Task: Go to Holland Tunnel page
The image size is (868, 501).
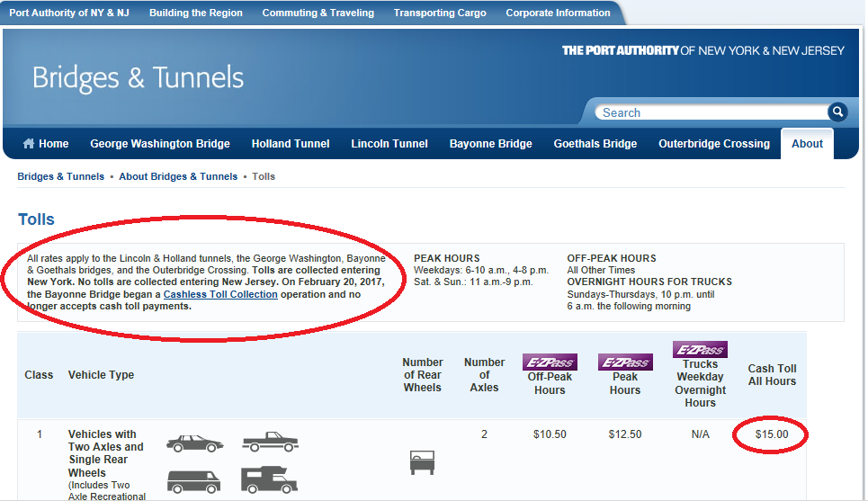Action: tap(291, 143)
